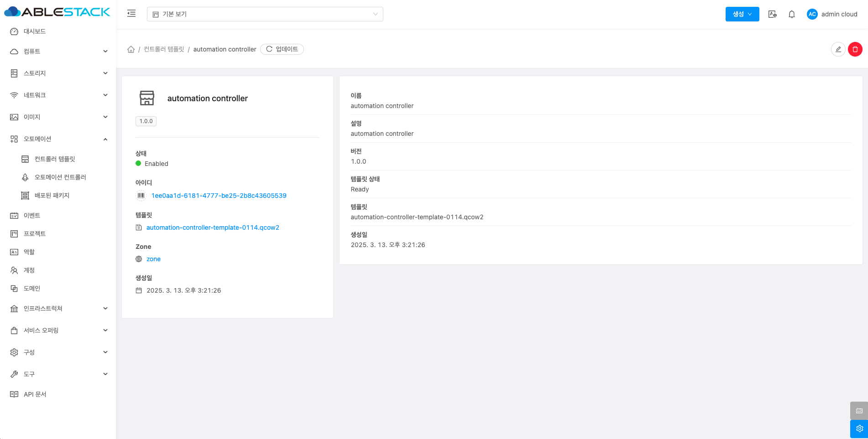This screenshot has height=439, width=868.
Task: Open the admin cloud user menu
Action: [x=832, y=14]
